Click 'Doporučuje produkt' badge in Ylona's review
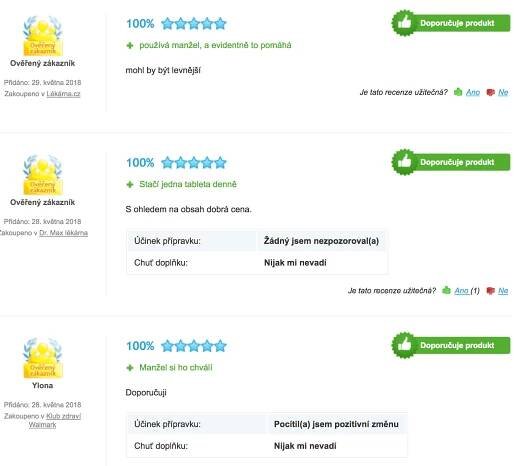This screenshot has height=466, width=515. 451,345
